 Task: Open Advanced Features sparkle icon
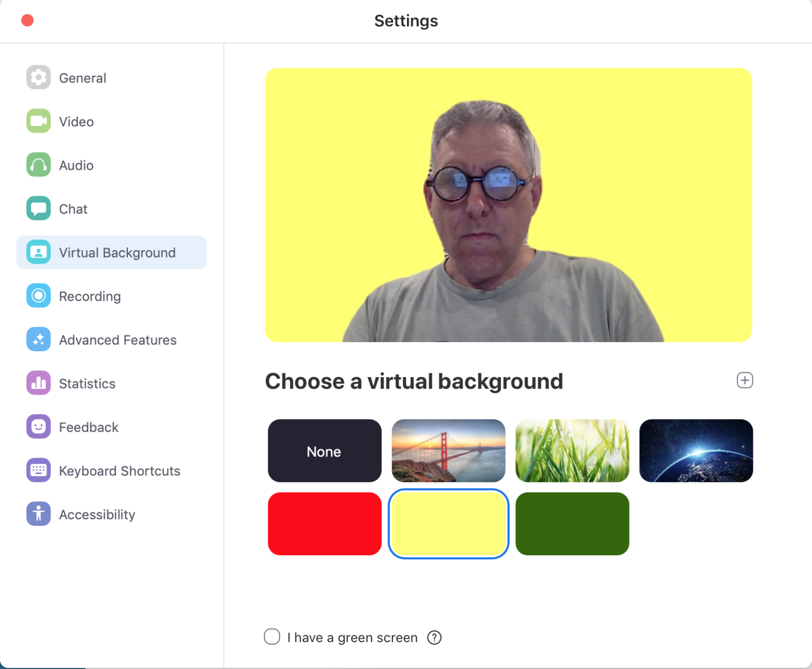tap(39, 340)
